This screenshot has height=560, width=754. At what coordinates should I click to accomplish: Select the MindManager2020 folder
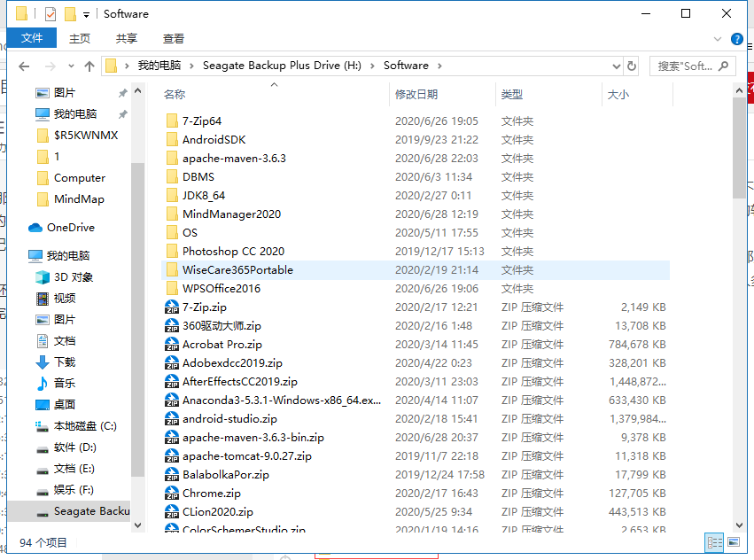[231, 214]
